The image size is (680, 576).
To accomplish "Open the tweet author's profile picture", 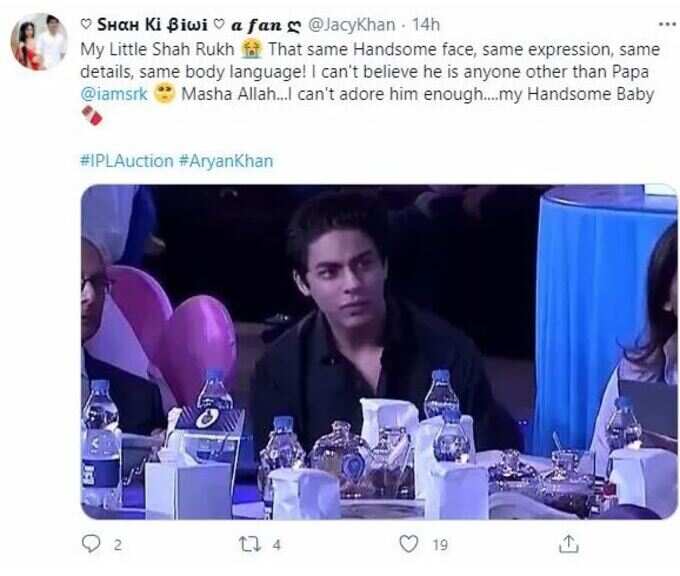I will coord(39,42).
